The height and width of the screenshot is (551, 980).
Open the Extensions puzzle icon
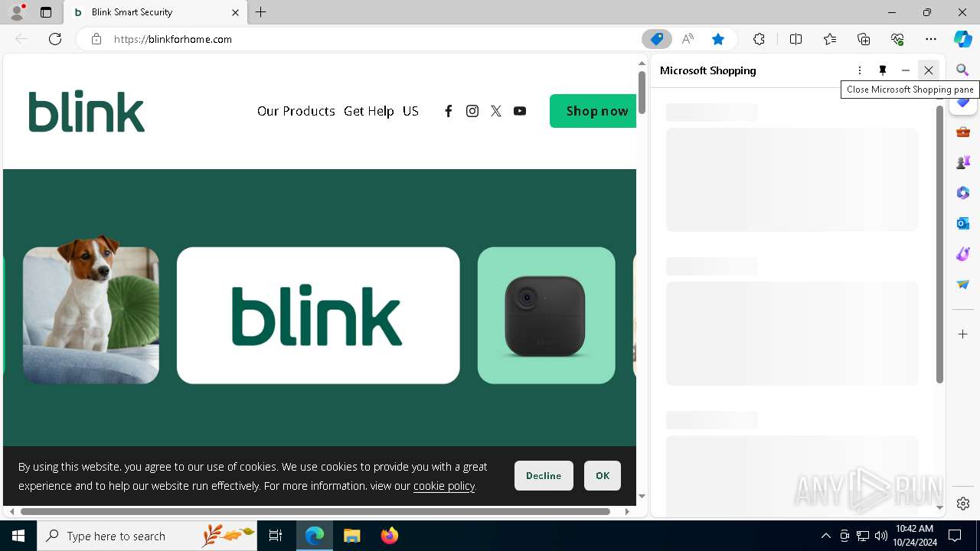pos(759,39)
